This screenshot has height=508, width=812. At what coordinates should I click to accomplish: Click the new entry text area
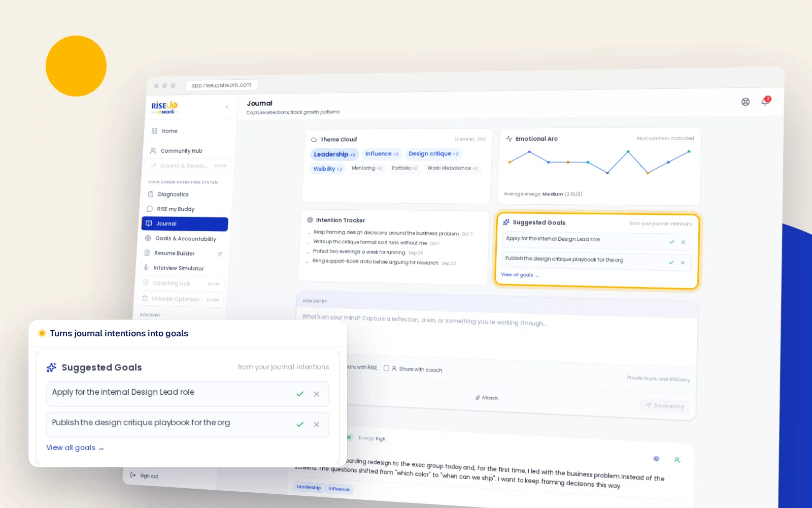(496, 335)
